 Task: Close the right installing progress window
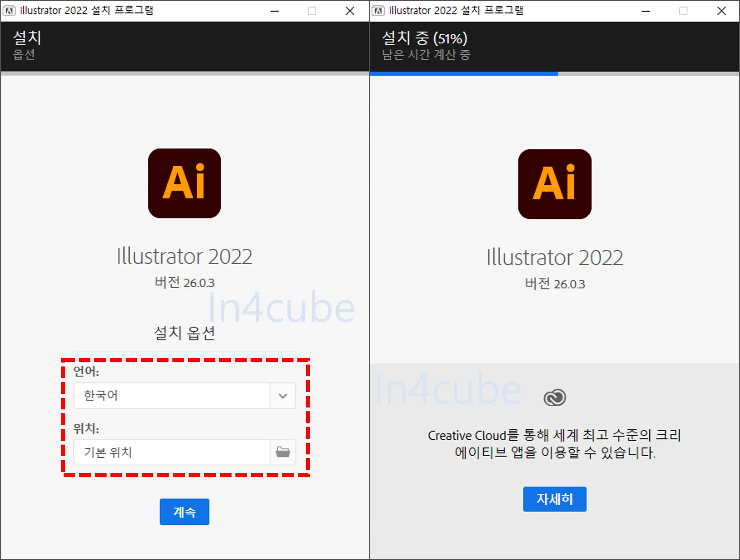coord(722,11)
